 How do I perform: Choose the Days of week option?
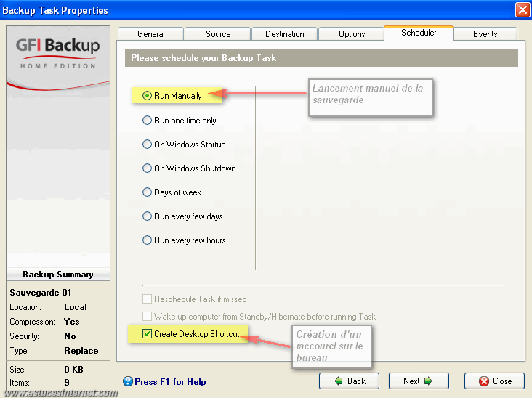(x=147, y=192)
